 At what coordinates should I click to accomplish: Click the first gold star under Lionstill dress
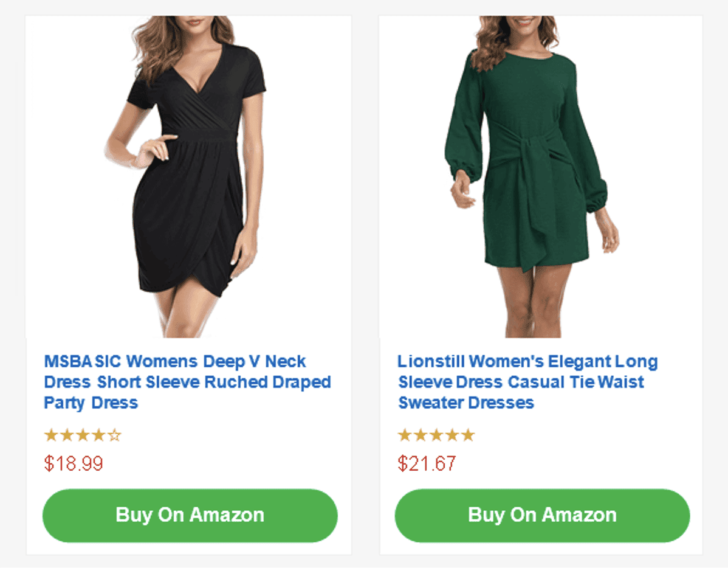(404, 435)
